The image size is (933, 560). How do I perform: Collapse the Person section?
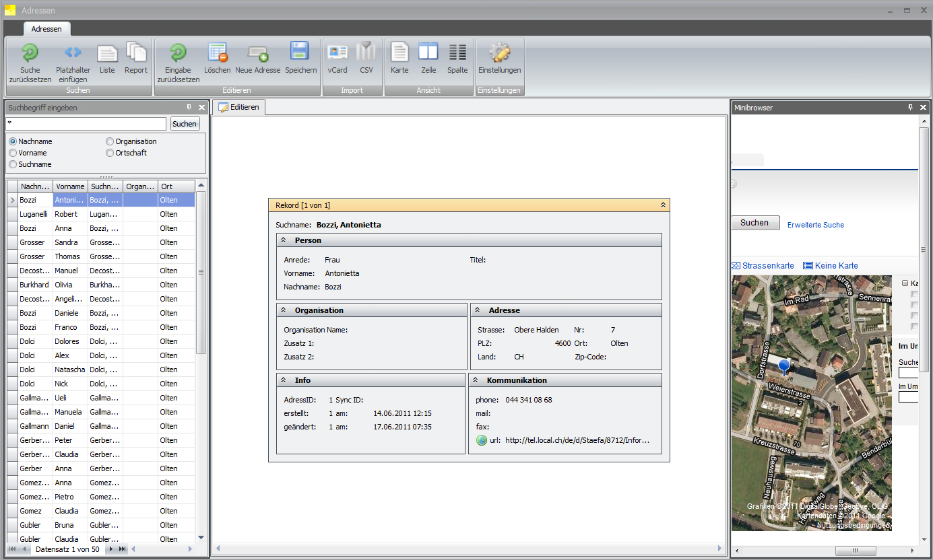(x=284, y=240)
